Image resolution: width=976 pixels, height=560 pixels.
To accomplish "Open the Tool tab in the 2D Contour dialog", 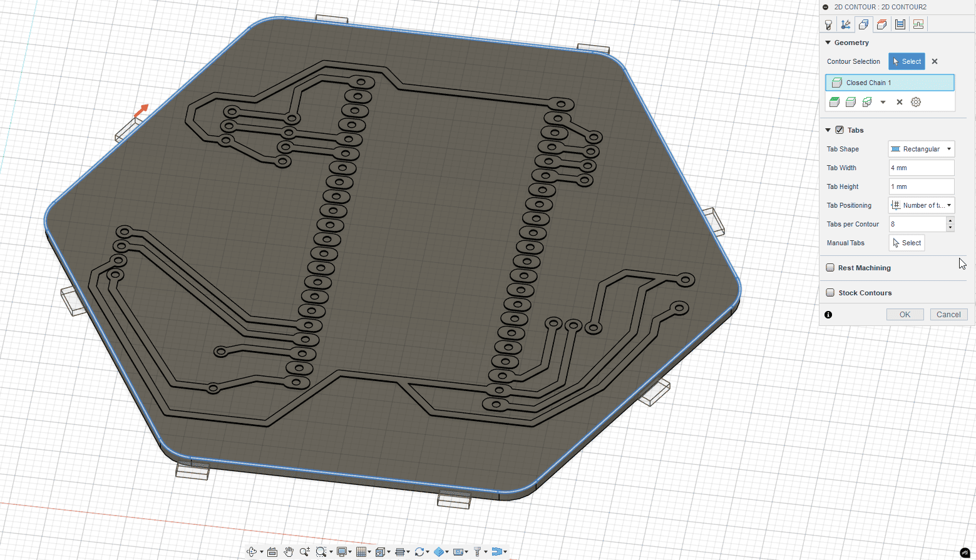I will (x=828, y=24).
